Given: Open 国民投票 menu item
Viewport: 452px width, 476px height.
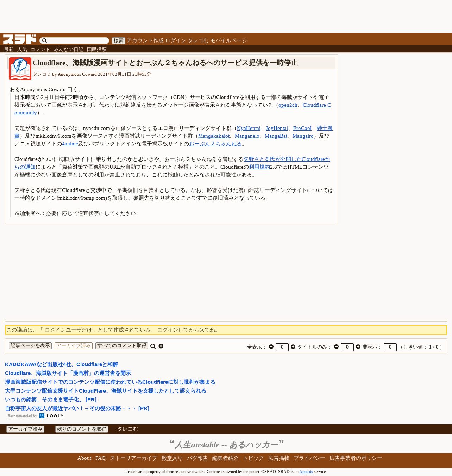Looking at the screenshot, I should click(97, 49).
